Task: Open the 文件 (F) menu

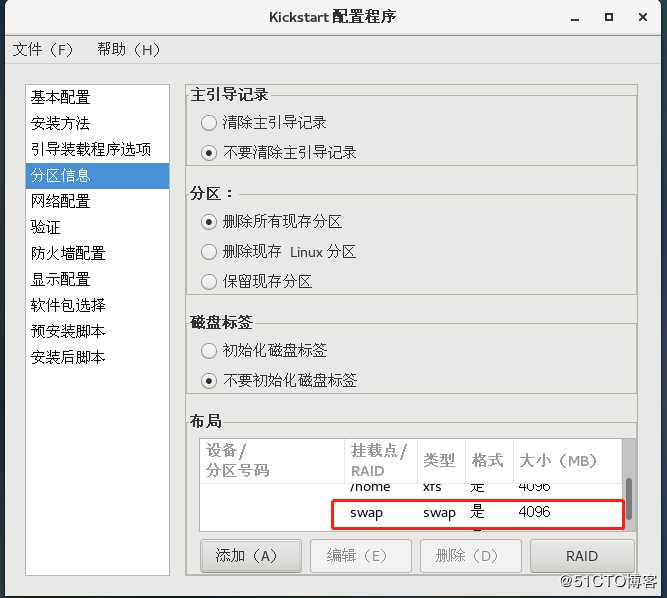Action: pos(43,50)
